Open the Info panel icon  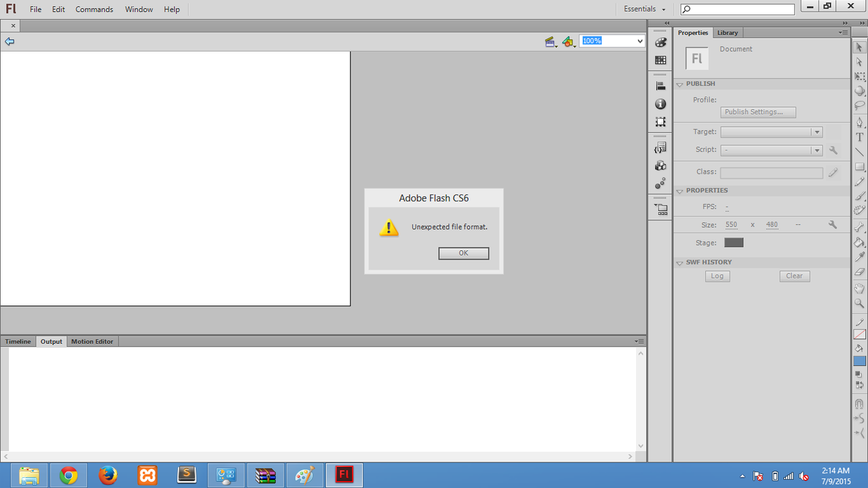coord(660,104)
